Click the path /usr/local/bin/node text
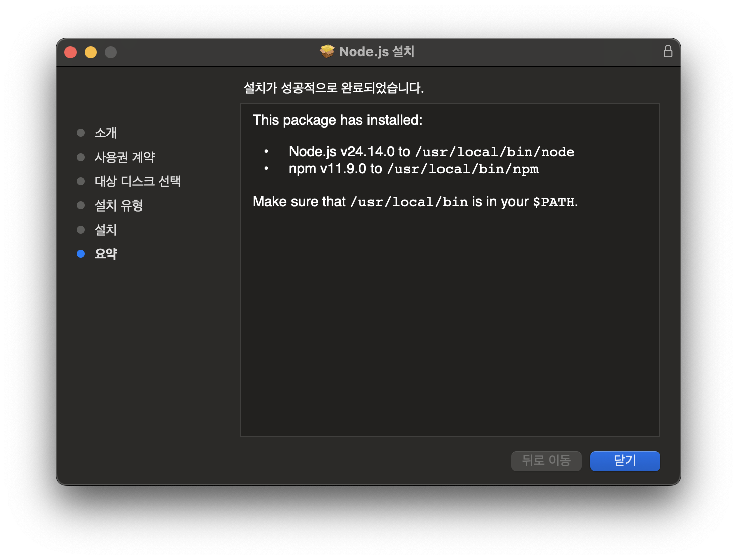 pyautogui.click(x=494, y=151)
